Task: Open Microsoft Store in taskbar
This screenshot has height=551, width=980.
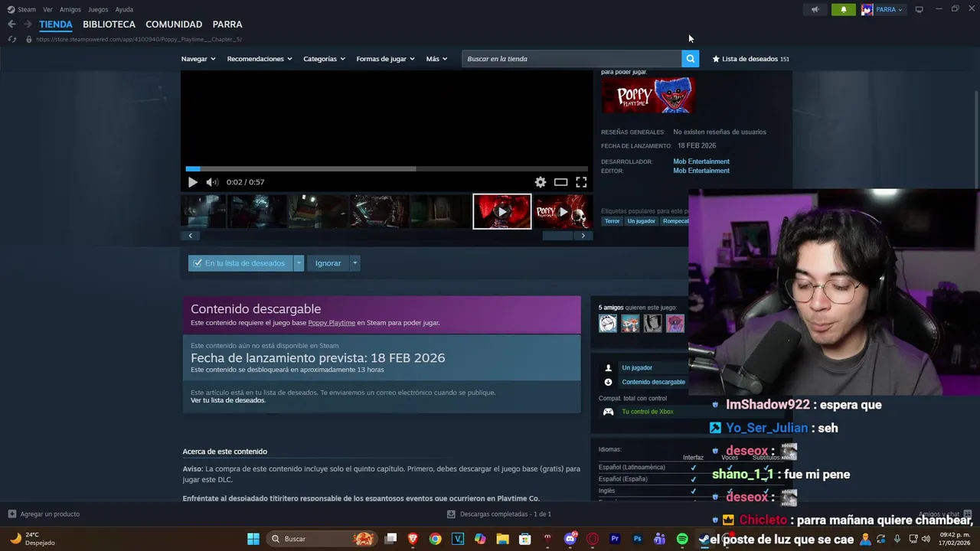Action: pyautogui.click(x=525, y=539)
